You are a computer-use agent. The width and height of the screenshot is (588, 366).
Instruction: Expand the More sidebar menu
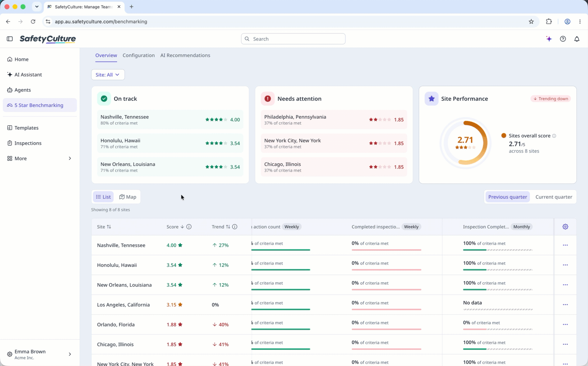coord(40,158)
